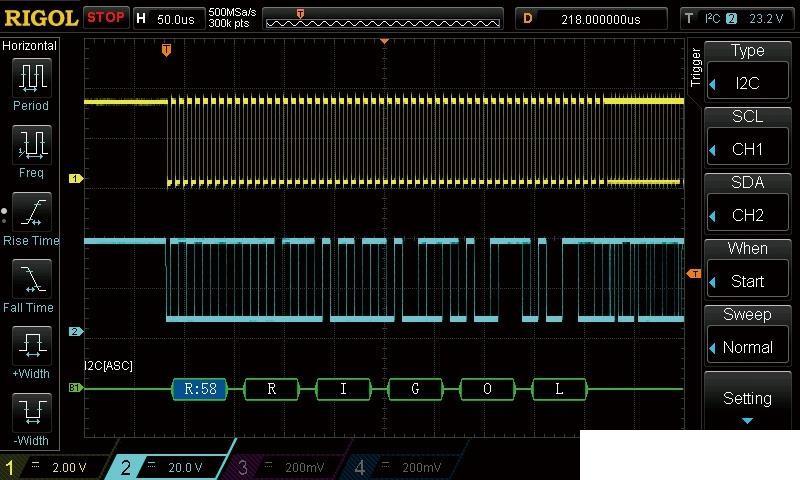The width and height of the screenshot is (800, 480).
Task: Open the When Start trigger condition menu
Action: pyautogui.click(x=747, y=271)
